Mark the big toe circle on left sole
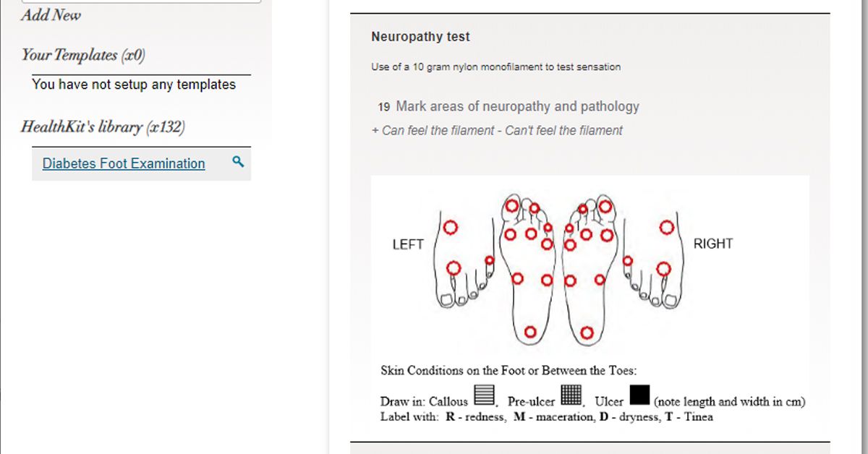868x454 pixels. (x=512, y=206)
